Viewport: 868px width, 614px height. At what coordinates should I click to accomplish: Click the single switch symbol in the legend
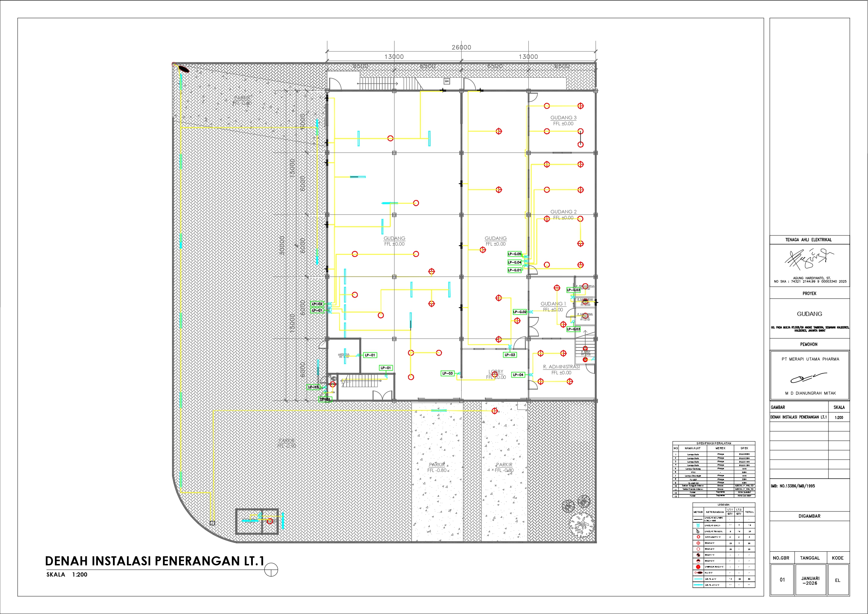coord(698,531)
